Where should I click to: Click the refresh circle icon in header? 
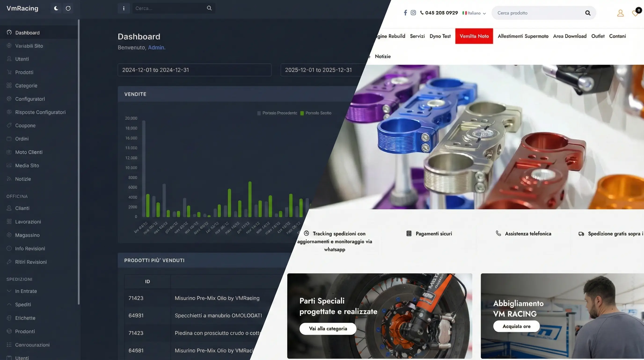pyautogui.click(x=68, y=8)
